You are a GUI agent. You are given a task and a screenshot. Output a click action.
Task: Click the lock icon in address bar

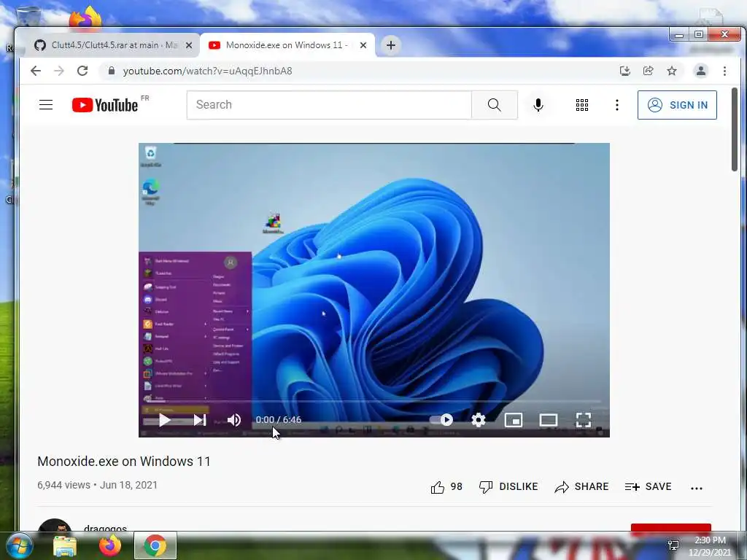point(112,71)
